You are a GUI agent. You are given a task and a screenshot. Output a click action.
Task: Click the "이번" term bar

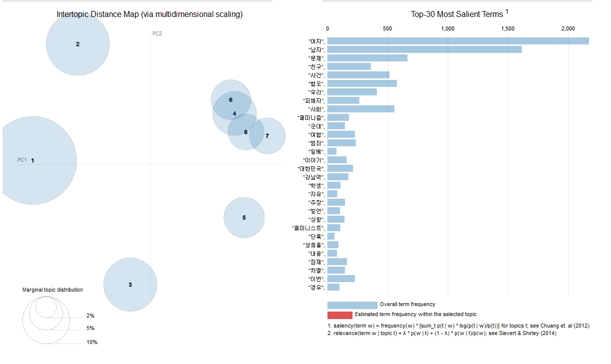tap(341, 279)
